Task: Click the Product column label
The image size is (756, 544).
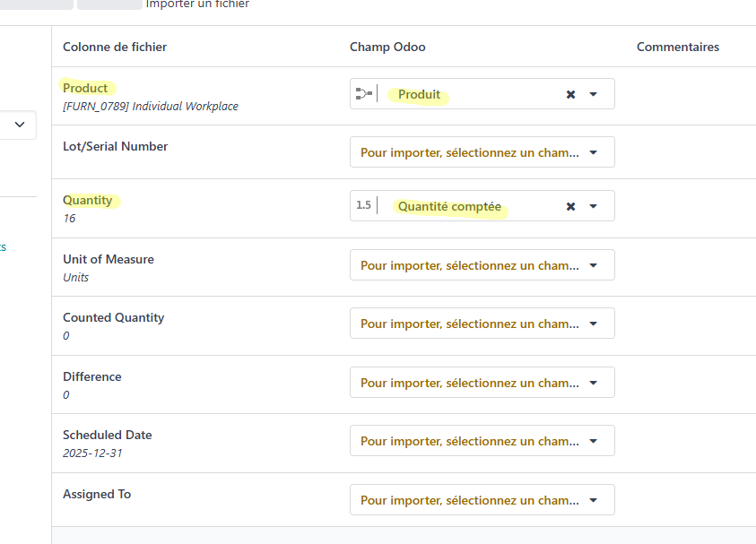Action: point(85,88)
